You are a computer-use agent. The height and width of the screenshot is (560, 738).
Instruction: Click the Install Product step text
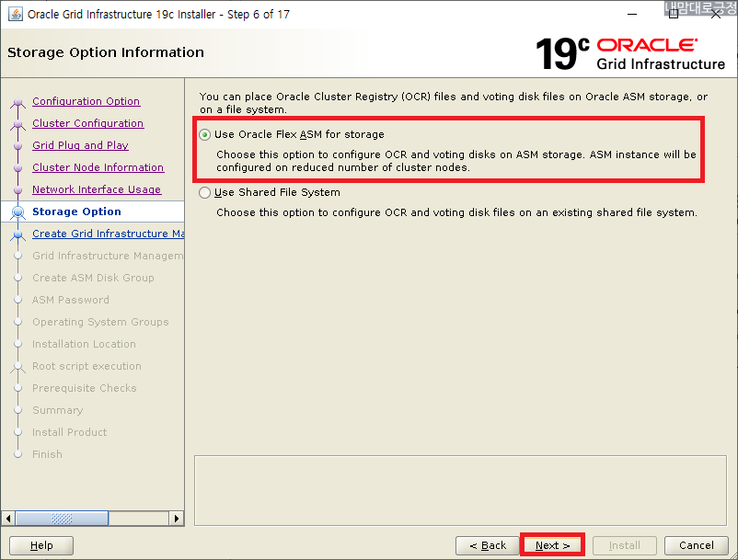coord(69,432)
